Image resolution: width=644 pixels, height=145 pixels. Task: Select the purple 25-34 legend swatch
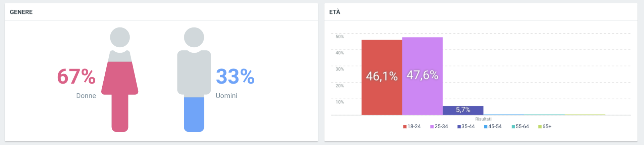[432, 127]
